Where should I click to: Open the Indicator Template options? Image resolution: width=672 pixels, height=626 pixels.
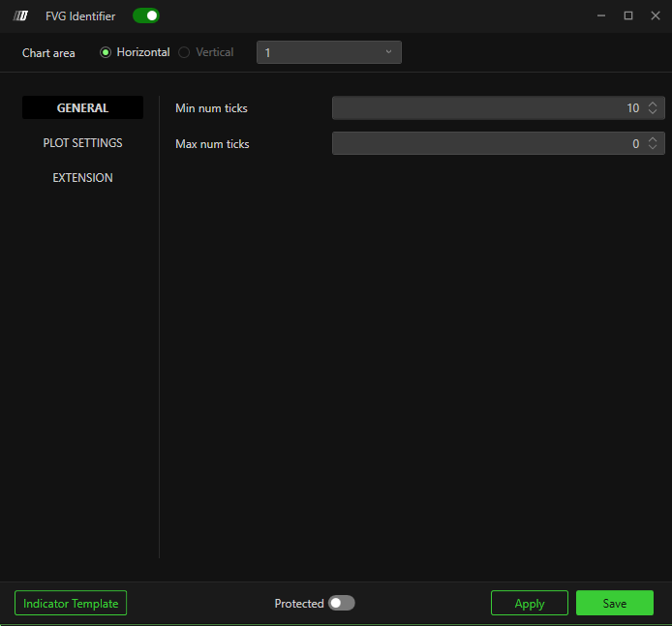[71, 604]
